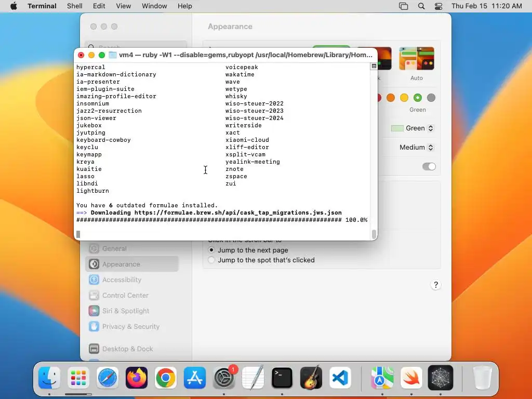Open the Terminal application menu
The height and width of the screenshot is (399, 532).
[42, 6]
